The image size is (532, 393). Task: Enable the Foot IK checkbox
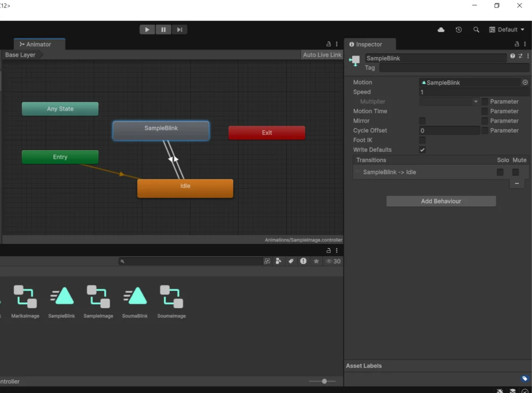[x=422, y=140]
